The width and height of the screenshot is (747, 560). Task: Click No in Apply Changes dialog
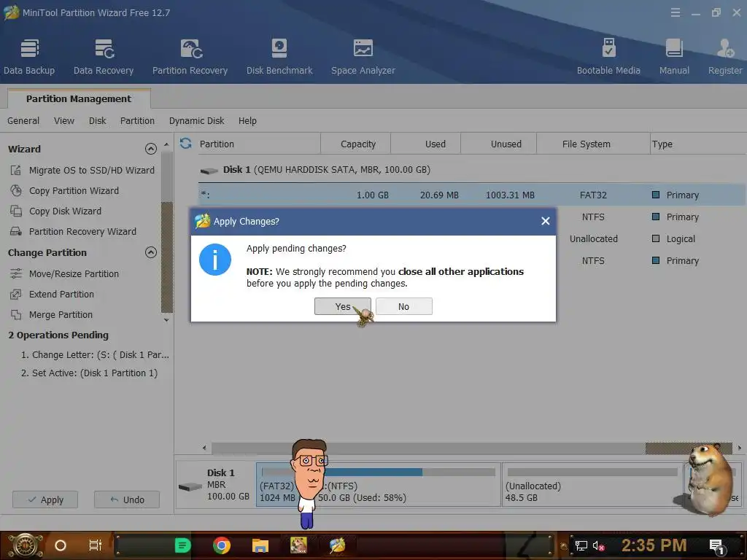coord(403,306)
